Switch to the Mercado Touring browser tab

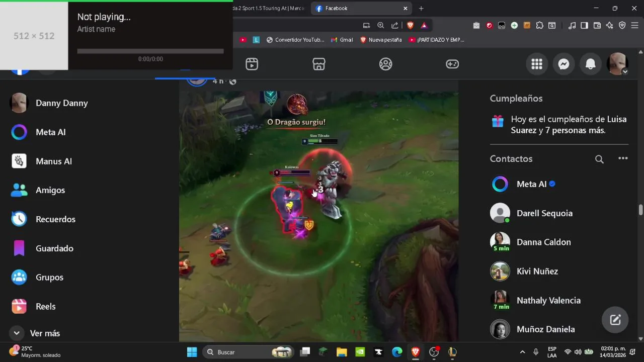[x=270, y=8]
